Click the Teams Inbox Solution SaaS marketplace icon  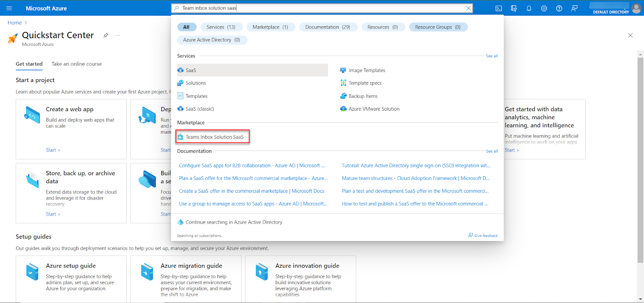(181, 137)
